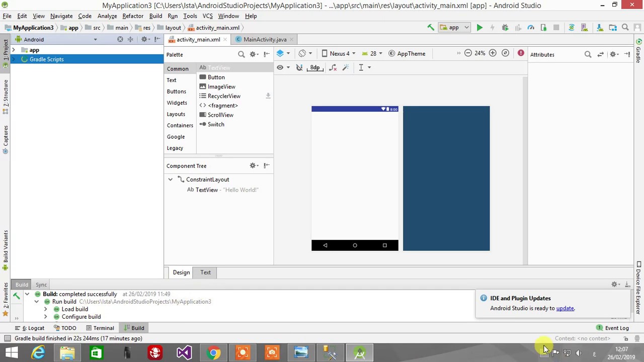Open the Gradle side tool window
Image resolution: width=644 pixels, height=362 pixels.
point(639,52)
